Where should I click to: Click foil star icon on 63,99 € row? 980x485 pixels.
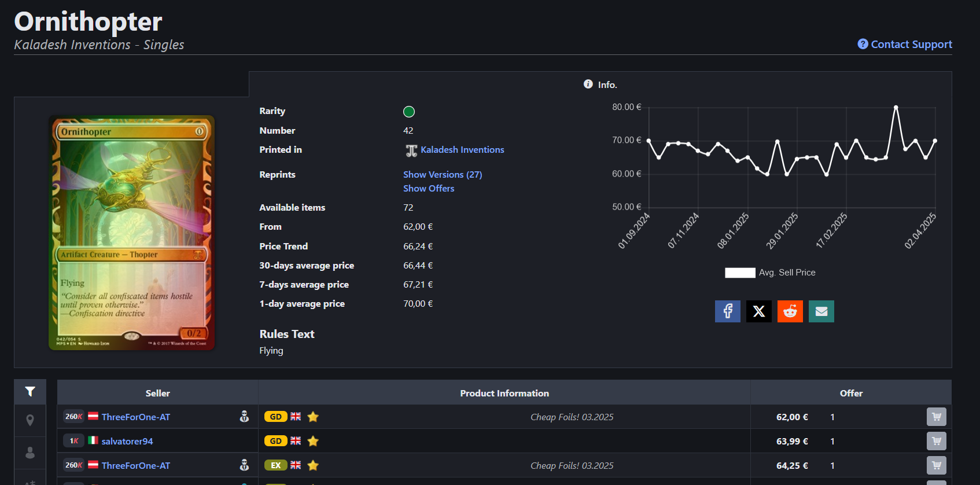click(x=313, y=441)
